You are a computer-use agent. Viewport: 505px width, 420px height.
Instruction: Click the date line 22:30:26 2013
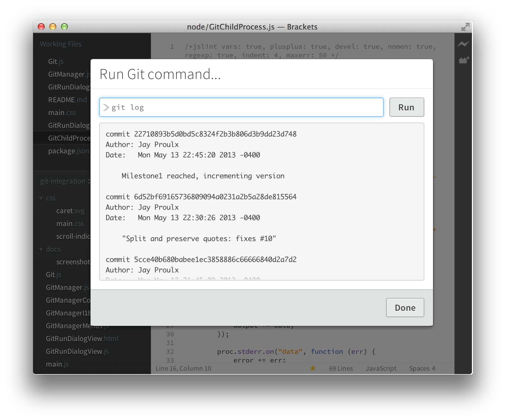pyautogui.click(x=183, y=218)
